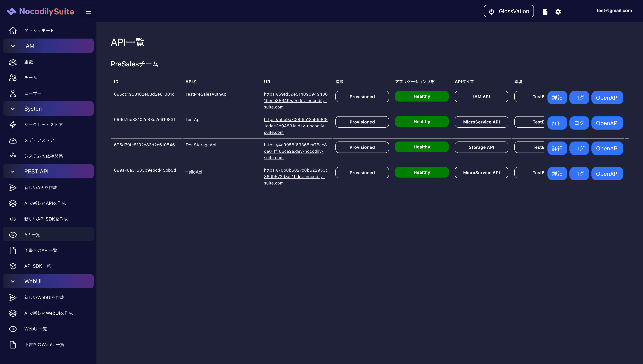Screen dimensions: 643x364
Task: Open システムの依存関係 dependency graph icon
Action: coord(13,156)
